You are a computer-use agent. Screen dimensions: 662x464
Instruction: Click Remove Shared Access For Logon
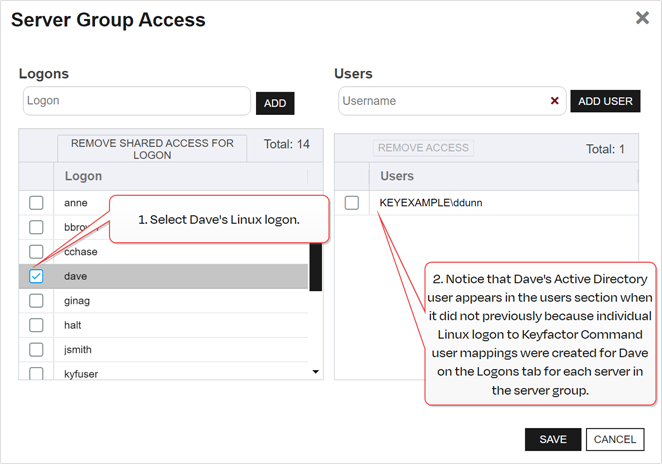pyautogui.click(x=152, y=149)
